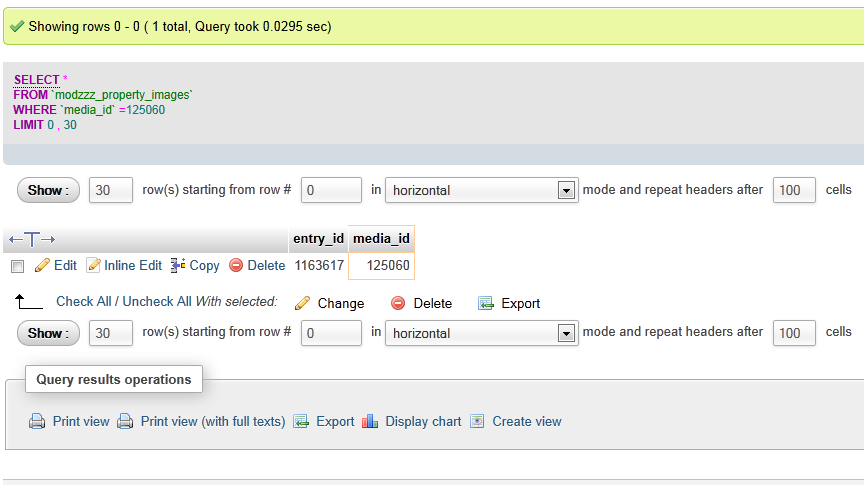The image size is (864, 485).
Task: Click the Copy row icon
Action: pos(179,266)
